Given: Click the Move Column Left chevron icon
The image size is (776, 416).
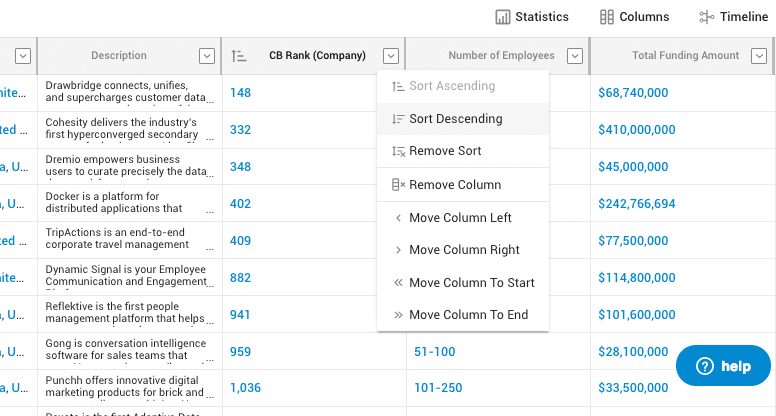Looking at the screenshot, I should click(x=398, y=218).
